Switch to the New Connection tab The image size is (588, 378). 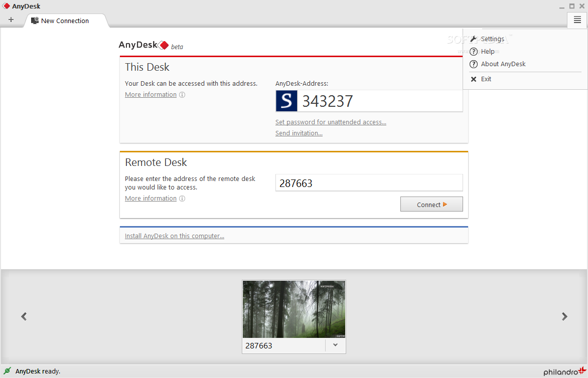pyautogui.click(x=66, y=21)
